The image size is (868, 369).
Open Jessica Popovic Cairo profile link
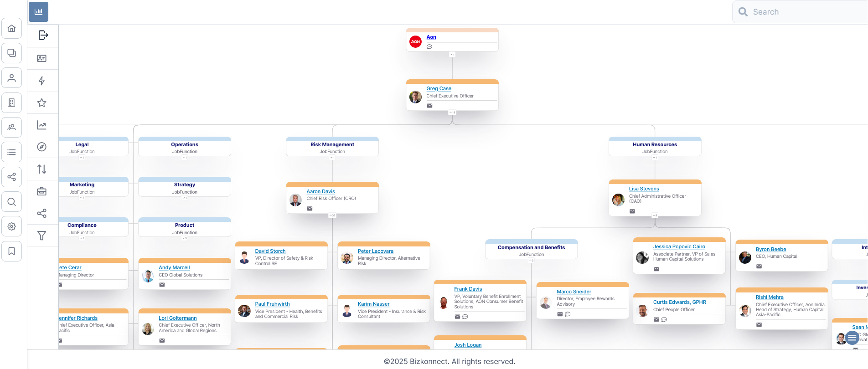[x=679, y=246]
